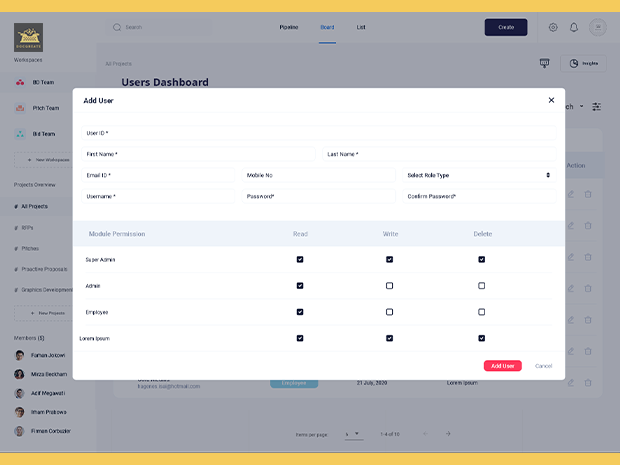Close the Add User dialog

(x=551, y=100)
